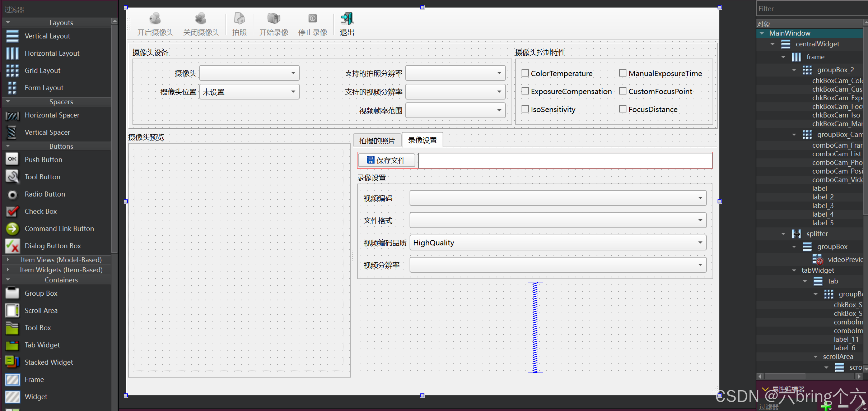Viewport: 868px width, 411px height.
Task: Select the Grid Layout widget icon
Action: [12, 71]
